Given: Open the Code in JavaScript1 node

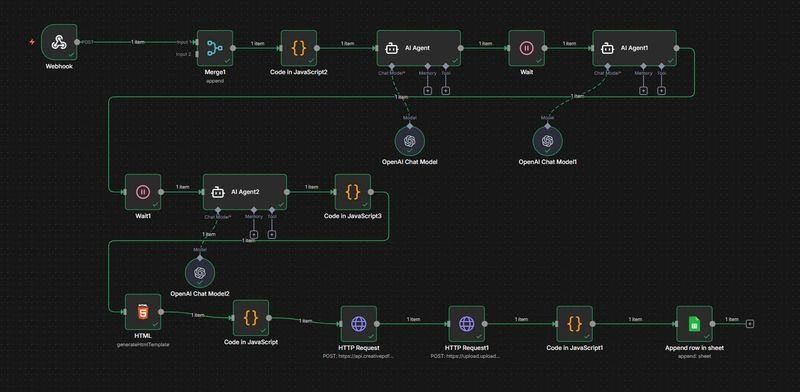Looking at the screenshot, I should coord(574,324).
